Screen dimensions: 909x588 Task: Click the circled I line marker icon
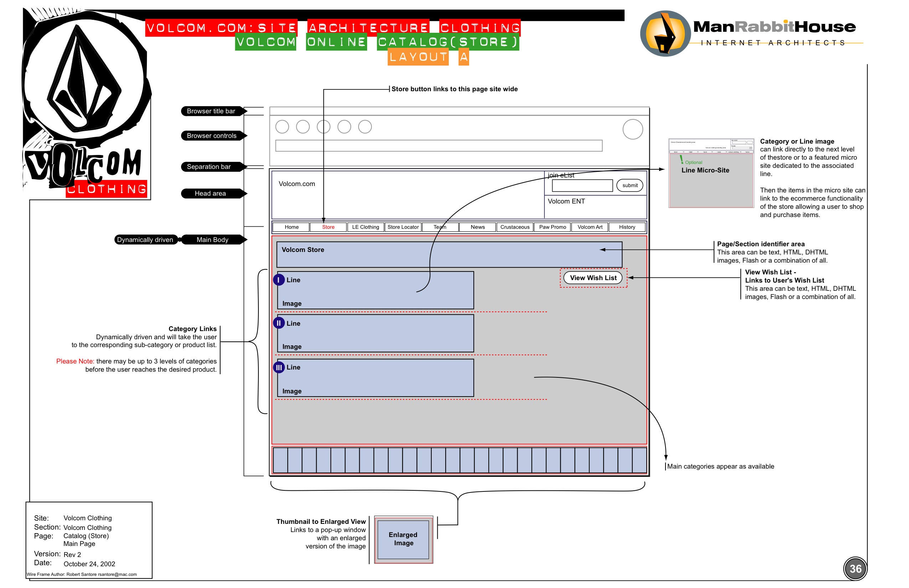279,280
